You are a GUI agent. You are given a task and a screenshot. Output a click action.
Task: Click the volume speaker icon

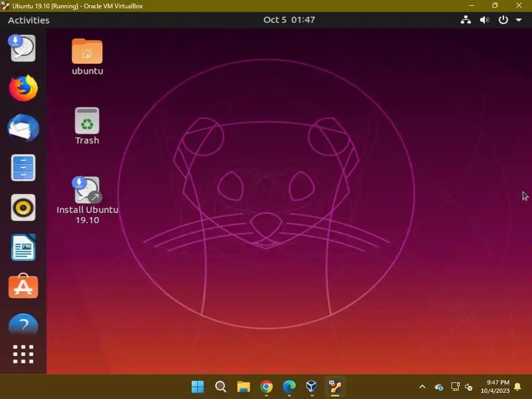(x=485, y=20)
